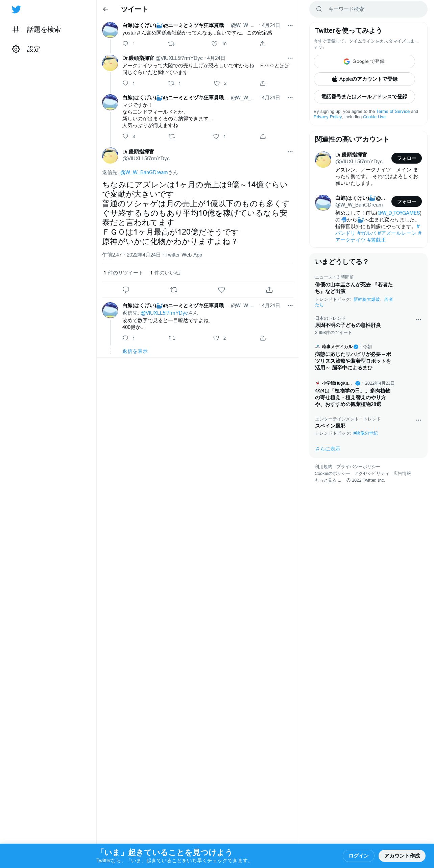Screen dimensions: 434x868
Task: Choose 電話番号またはメールアドレスで登録
Action: coord(364,97)
